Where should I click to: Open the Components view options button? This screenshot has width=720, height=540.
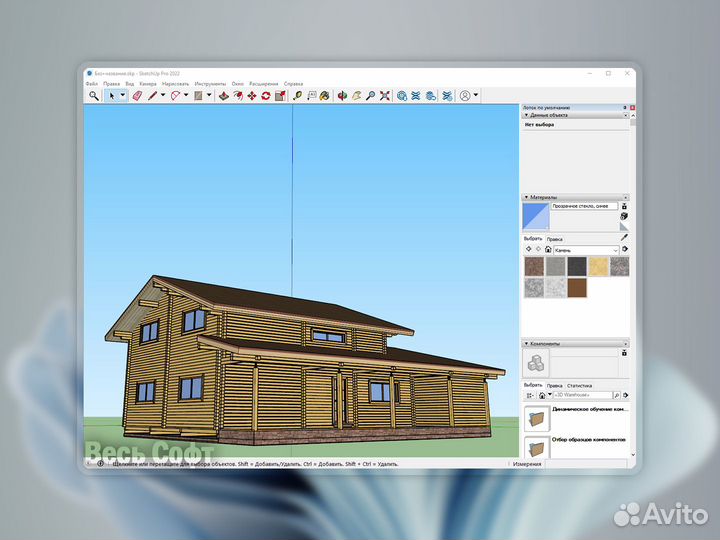[x=530, y=395]
